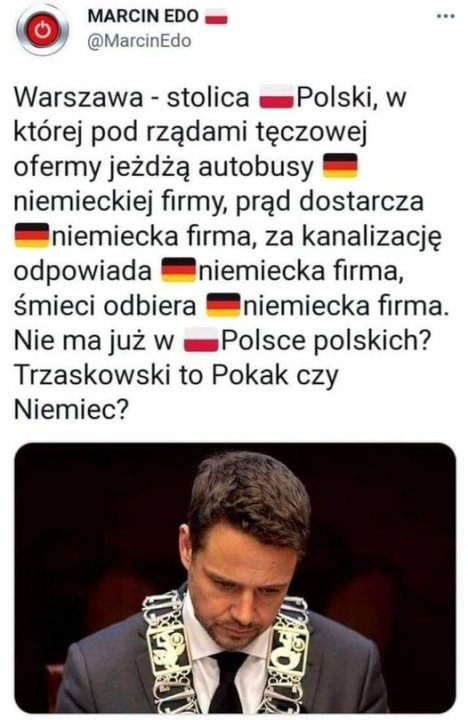Click German flag before "niemiecka firma, za kanalizację"
This screenshot has width=468, height=720.
coord(31,235)
